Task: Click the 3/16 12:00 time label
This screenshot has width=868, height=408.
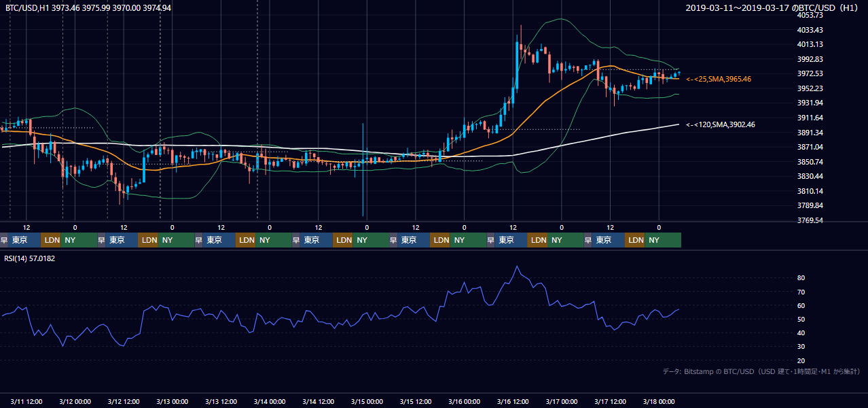Action: (x=513, y=401)
